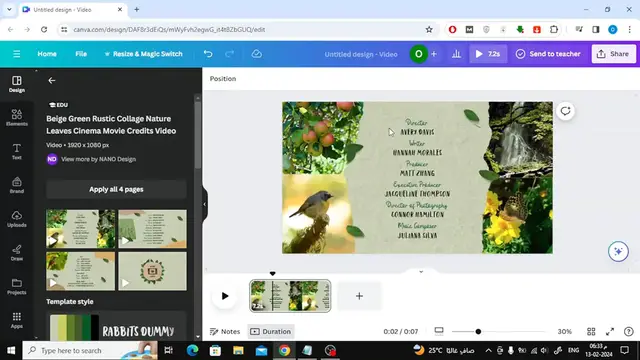Open the Elements panel
This screenshot has width=640, height=360.
[17, 118]
